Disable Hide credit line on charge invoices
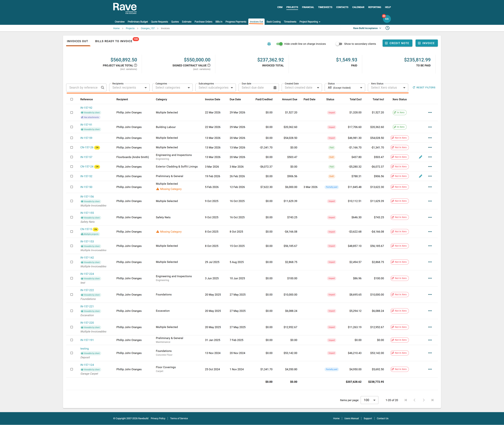The width and height of the screenshot is (504, 425). [x=279, y=44]
